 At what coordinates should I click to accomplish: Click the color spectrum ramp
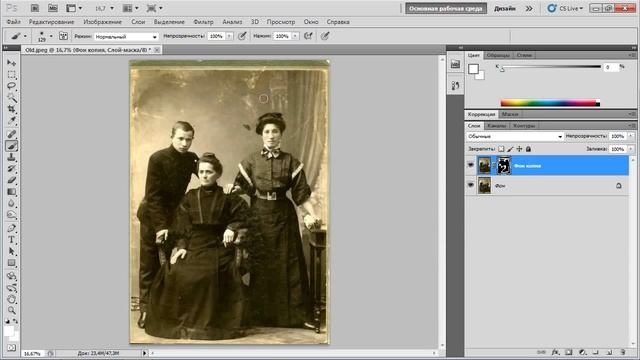550,103
